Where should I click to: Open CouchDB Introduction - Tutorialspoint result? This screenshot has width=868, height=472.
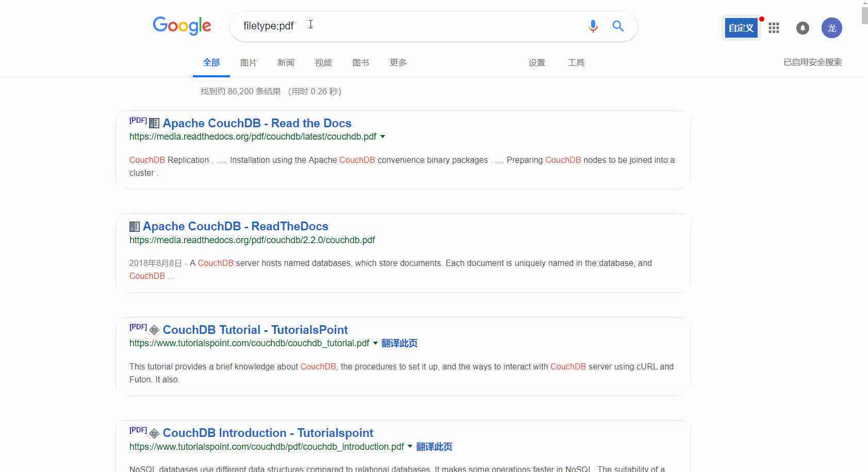(x=268, y=433)
